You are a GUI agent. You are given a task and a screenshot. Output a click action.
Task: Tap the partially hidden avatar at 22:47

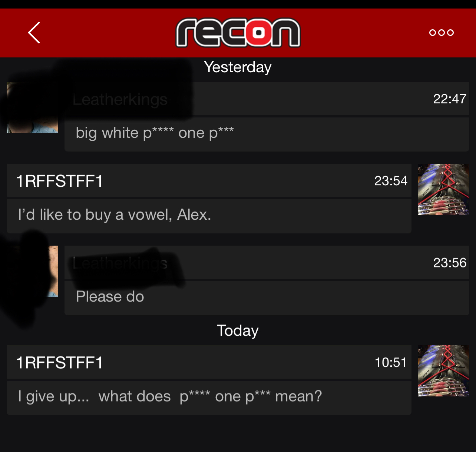[x=32, y=107]
